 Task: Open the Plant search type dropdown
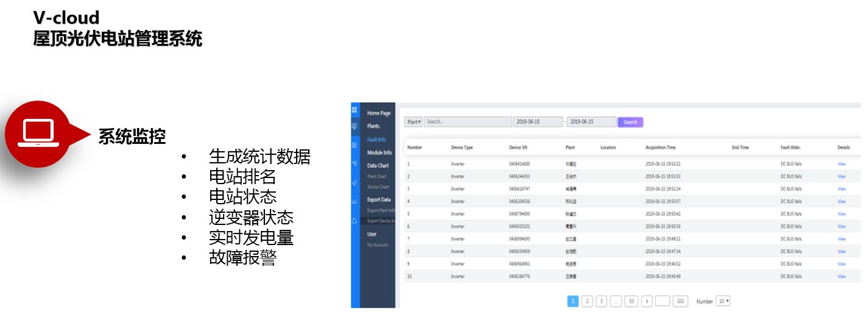[x=414, y=122]
